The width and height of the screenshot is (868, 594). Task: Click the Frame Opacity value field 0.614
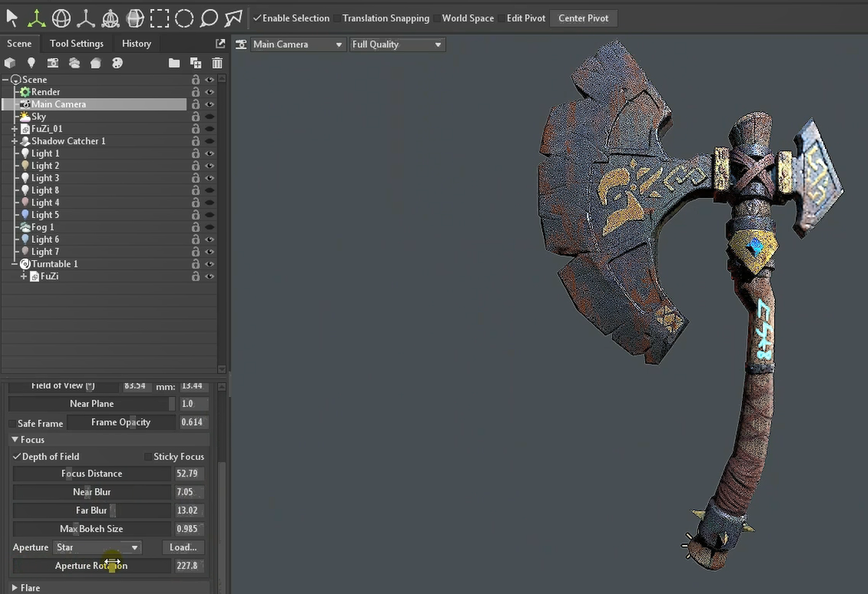coord(193,423)
